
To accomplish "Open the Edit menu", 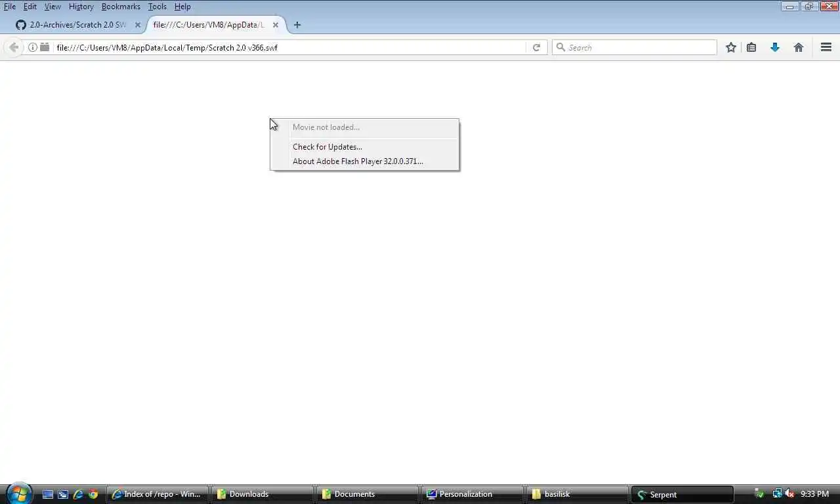I will pyautogui.click(x=30, y=7).
